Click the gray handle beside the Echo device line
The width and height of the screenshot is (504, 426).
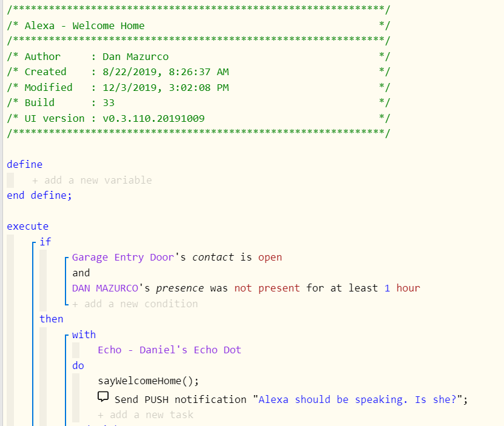76,350
